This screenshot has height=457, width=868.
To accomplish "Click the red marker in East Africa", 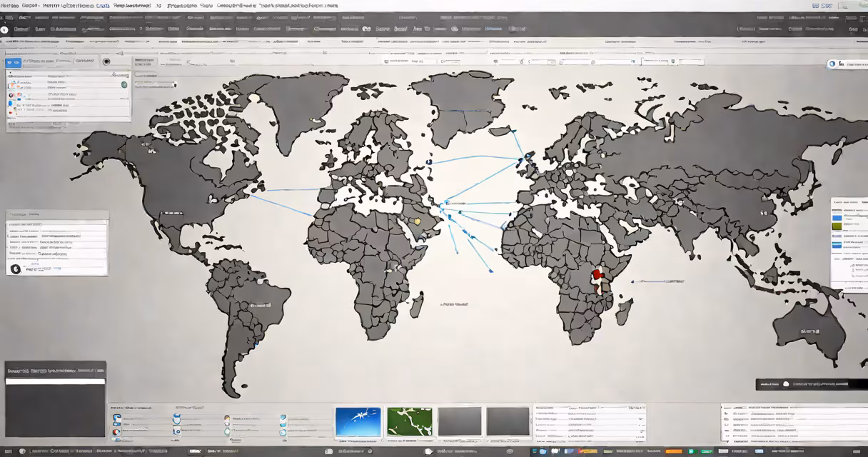I will coord(597,274).
